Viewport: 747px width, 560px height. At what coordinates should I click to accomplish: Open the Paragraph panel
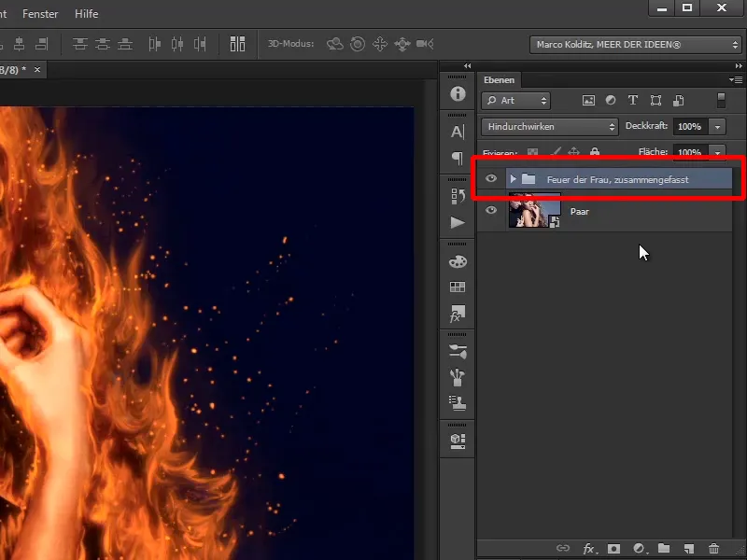(458, 158)
